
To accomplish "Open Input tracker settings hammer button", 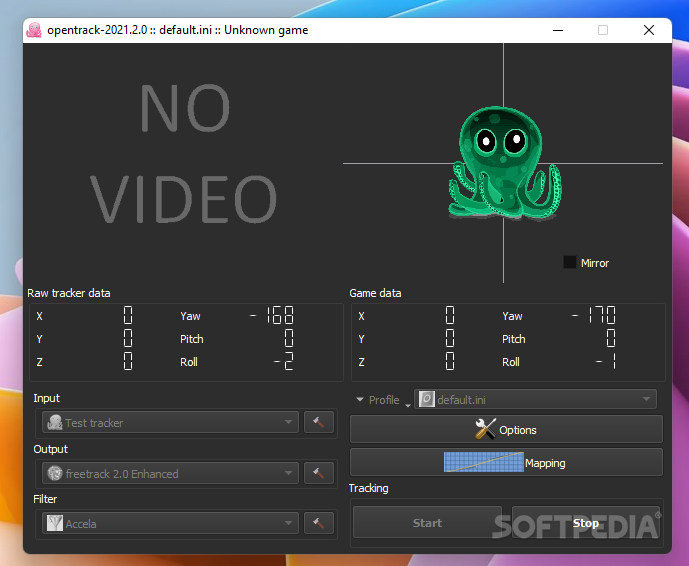I will coord(319,422).
